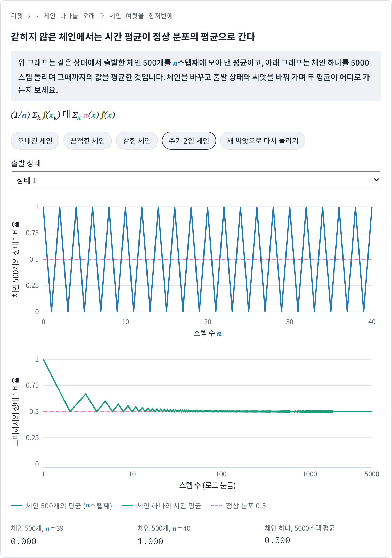Click the upper chart axis title 스텝 수 n

pos(208,333)
